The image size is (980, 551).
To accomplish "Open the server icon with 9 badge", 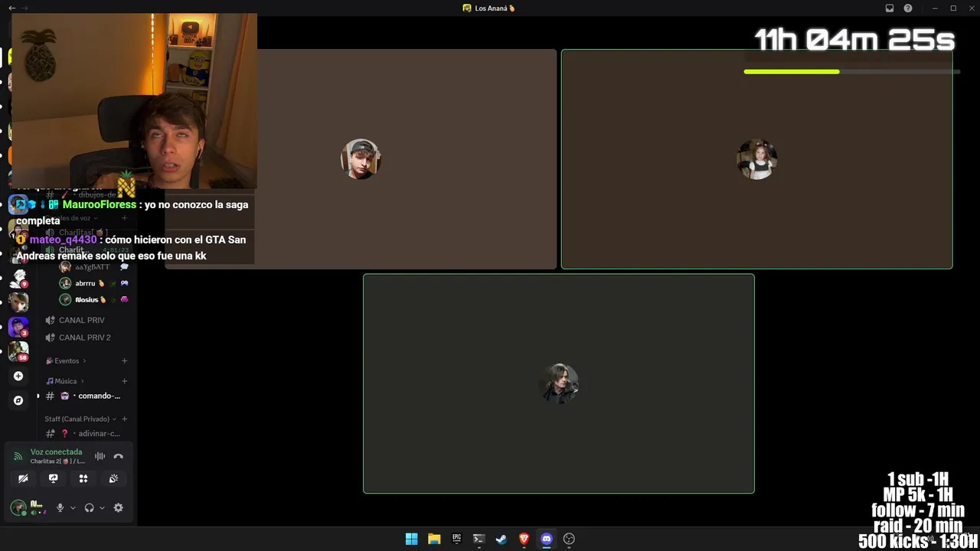I will [18, 278].
